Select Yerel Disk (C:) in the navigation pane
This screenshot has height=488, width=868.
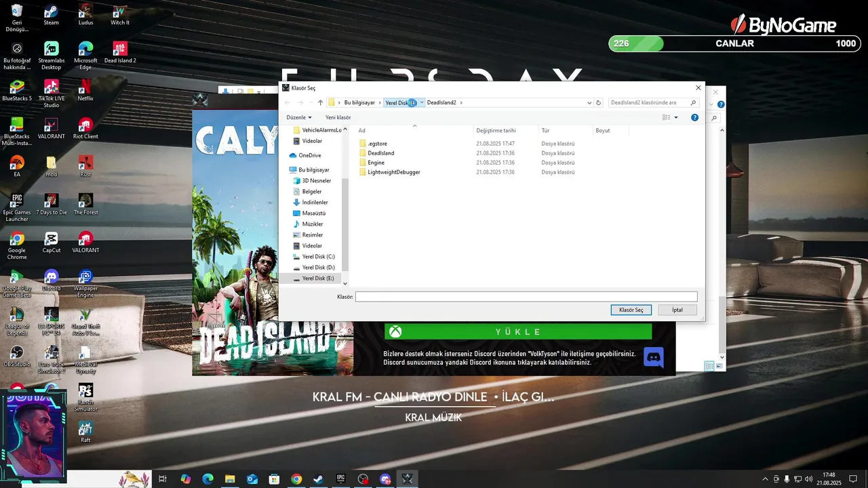[318, 257]
